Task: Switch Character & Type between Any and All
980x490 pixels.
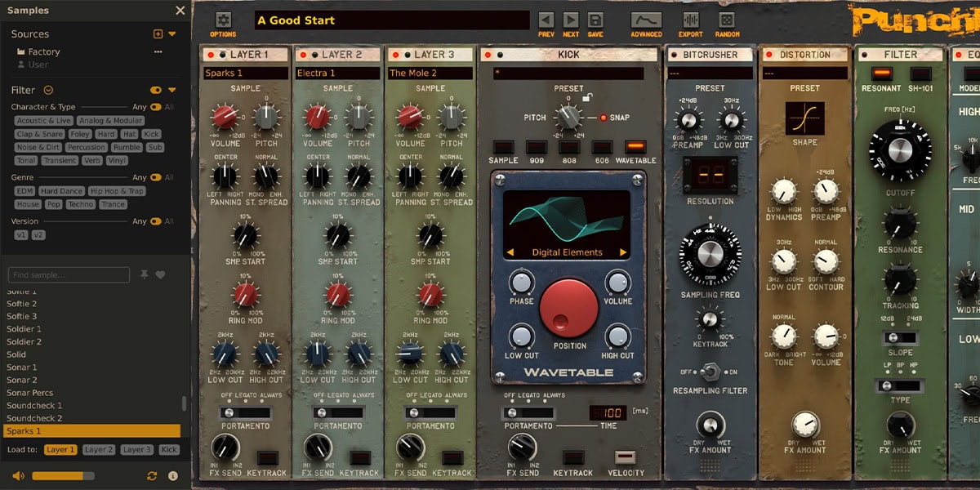Action: [155, 107]
